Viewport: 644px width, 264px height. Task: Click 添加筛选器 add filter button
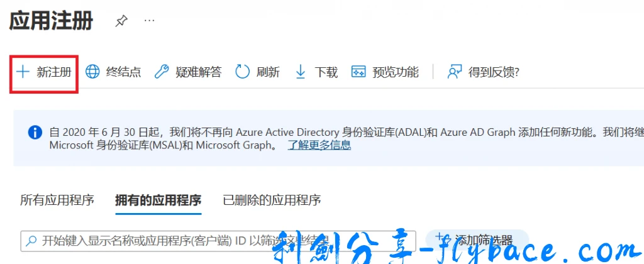(x=477, y=239)
